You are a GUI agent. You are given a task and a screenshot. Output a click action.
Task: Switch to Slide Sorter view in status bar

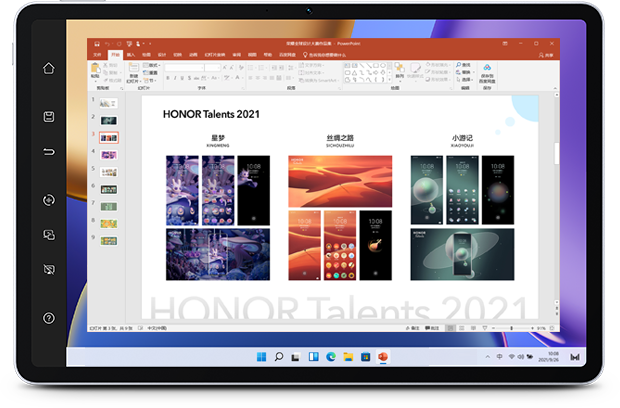(x=461, y=328)
